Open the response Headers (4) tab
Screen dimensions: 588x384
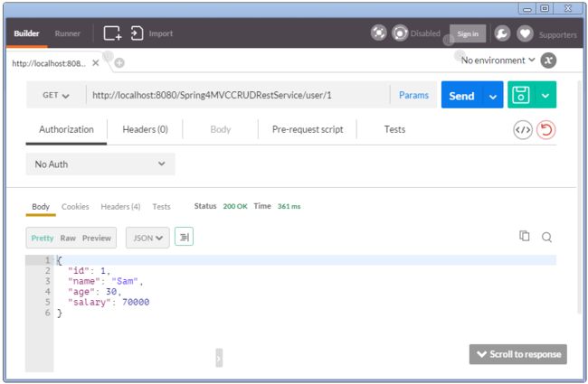coord(120,206)
